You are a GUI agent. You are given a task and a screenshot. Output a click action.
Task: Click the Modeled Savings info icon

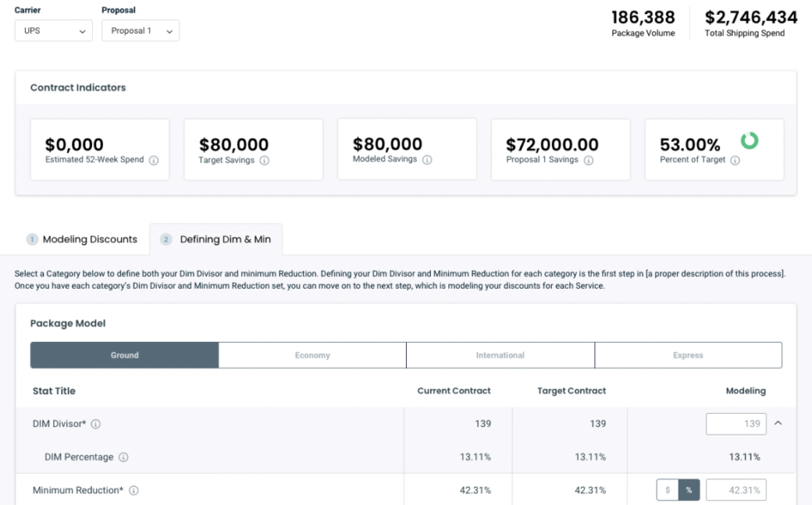pos(427,161)
